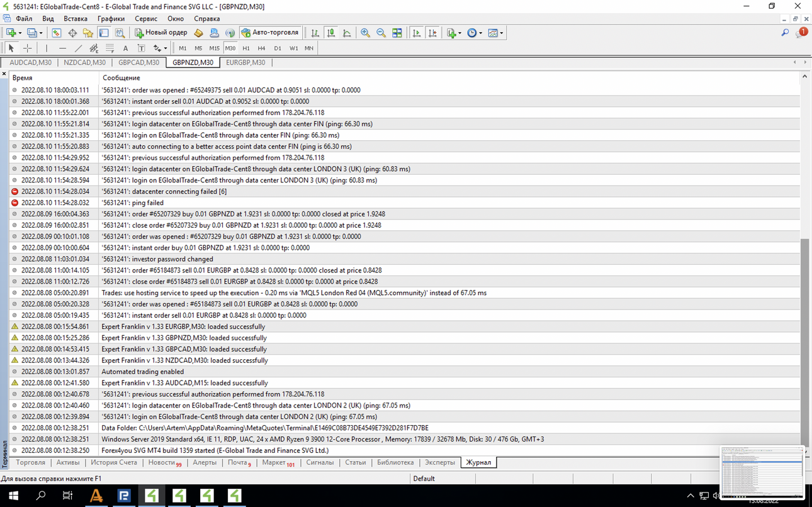Open the Profiles toolbar icon

coord(32,33)
